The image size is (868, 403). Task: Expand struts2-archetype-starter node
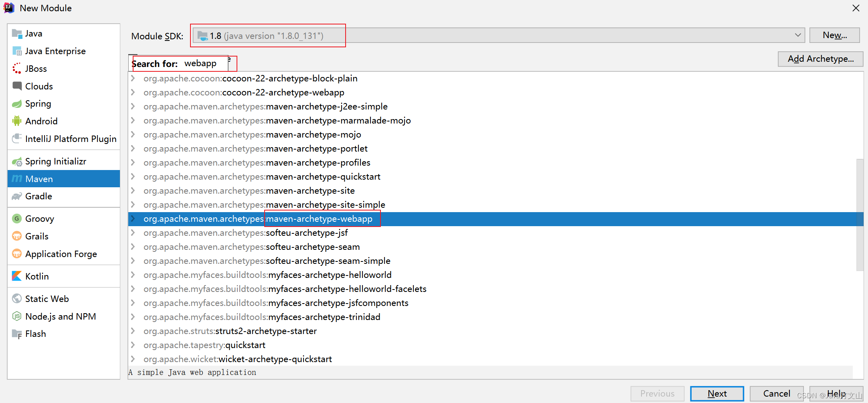pyautogui.click(x=133, y=331)
